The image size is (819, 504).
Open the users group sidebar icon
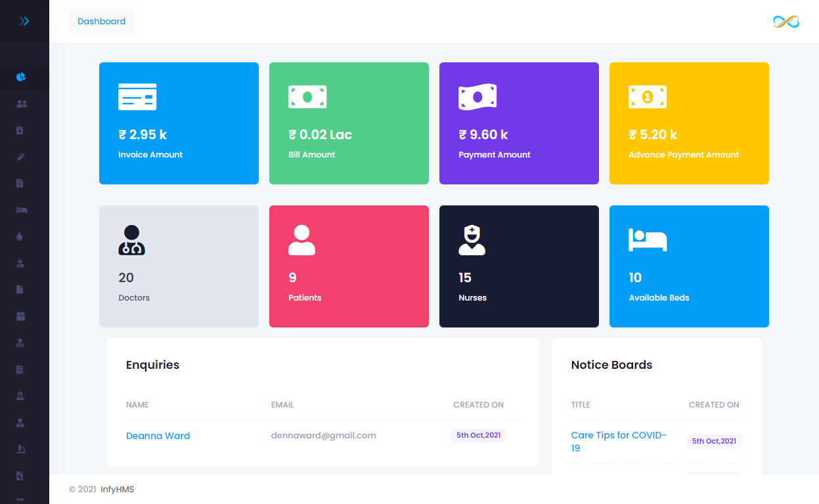click(x=21, y=104)
